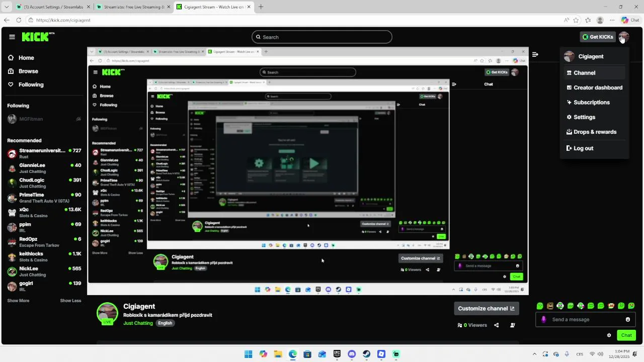Focus the Send a message field
The width and height of the screenshot is (644, 362).
pos(586,319)
